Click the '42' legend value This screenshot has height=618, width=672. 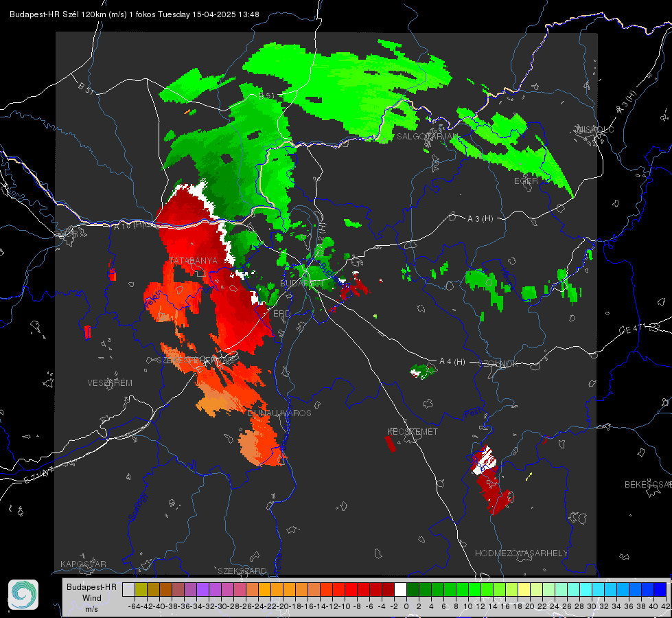[666, 606]
